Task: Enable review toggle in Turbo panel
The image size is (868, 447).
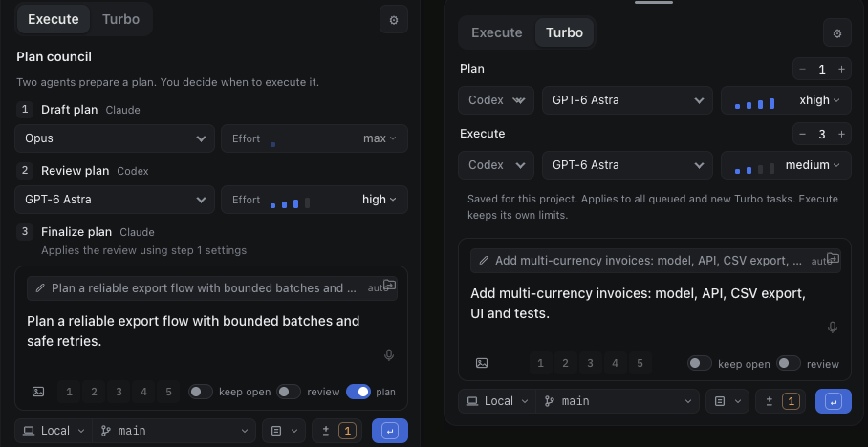Action: (789, 363)
